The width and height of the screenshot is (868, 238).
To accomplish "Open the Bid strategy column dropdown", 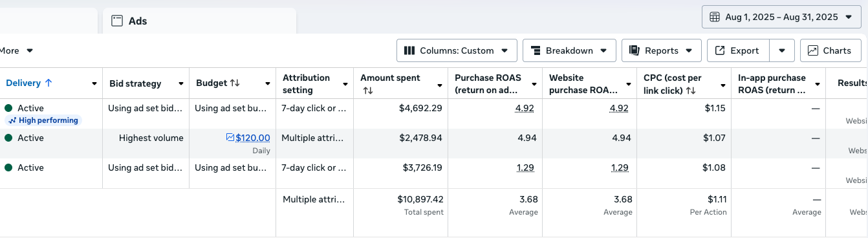I will (x=181, y=84).
